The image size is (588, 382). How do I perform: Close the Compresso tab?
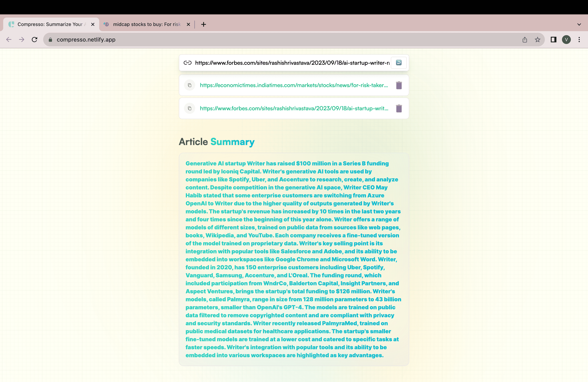pyautogui.click(x=93, y=24)
